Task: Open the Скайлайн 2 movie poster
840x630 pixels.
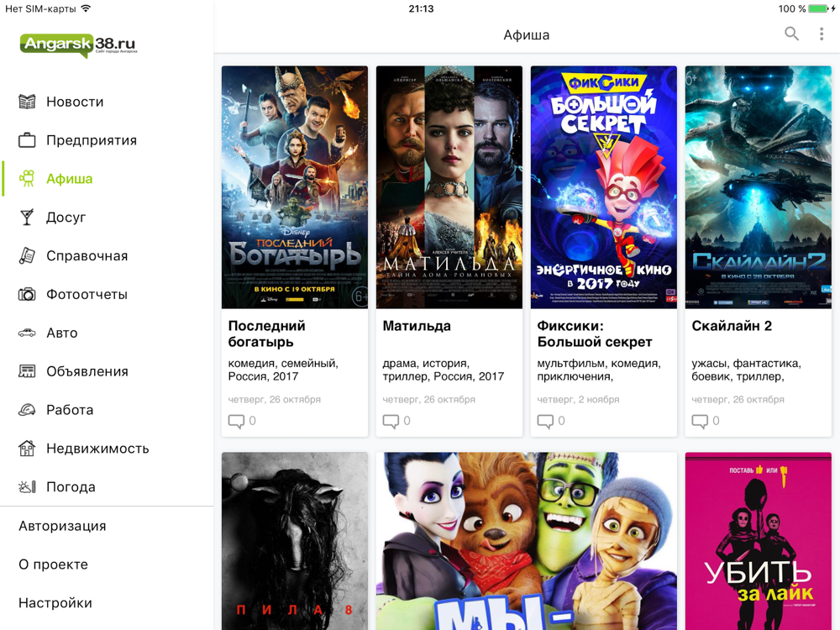Action: click(758, 187)
